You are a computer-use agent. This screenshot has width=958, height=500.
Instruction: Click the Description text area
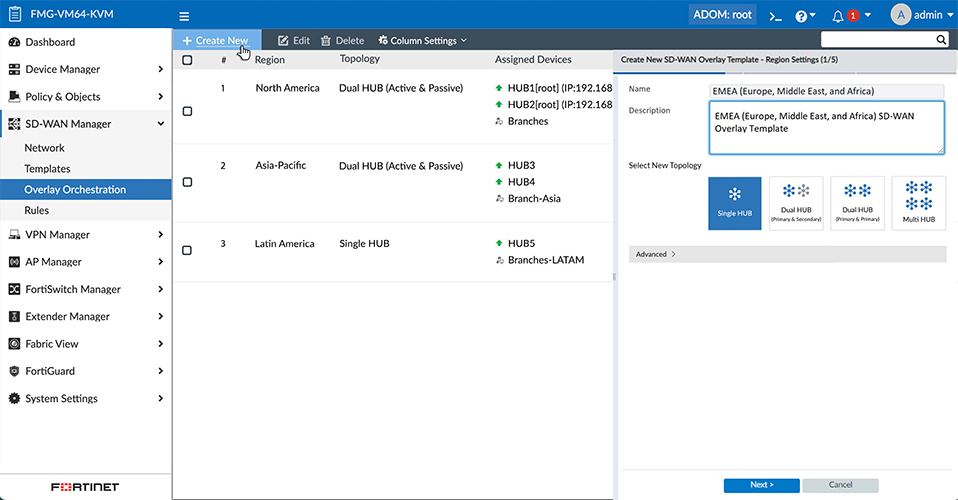pos(827,128)
